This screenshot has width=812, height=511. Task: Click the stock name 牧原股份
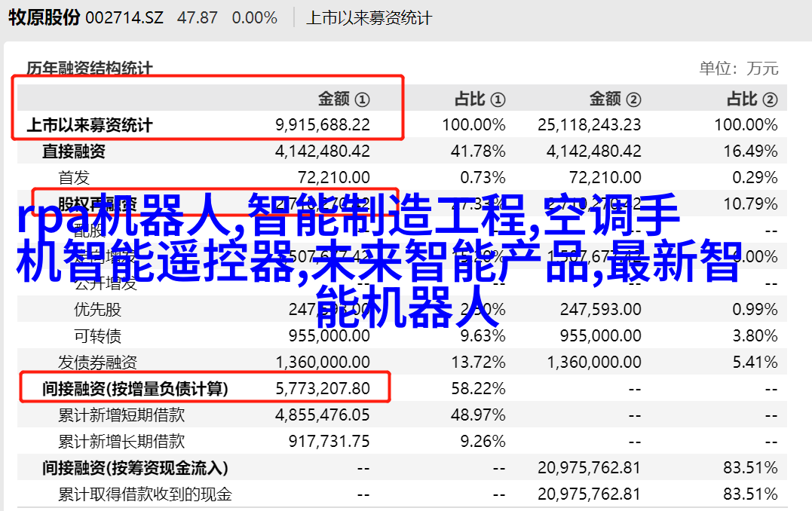(44, 17)
